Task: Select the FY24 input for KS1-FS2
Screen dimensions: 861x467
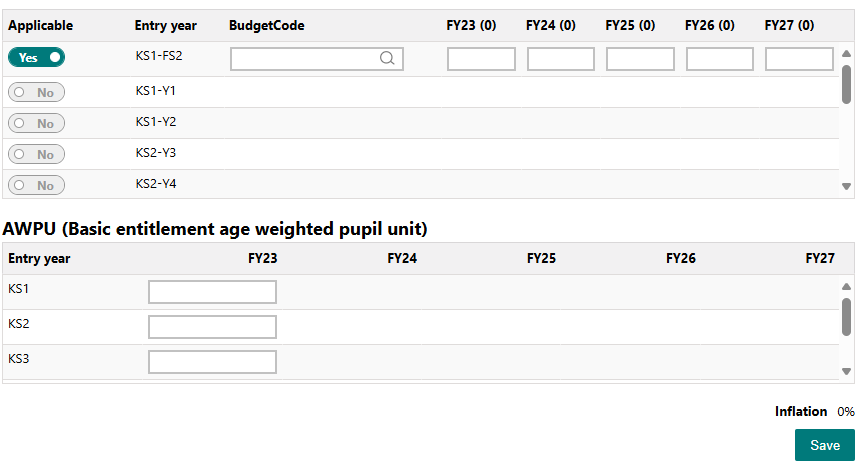Action: coord(561,59)
